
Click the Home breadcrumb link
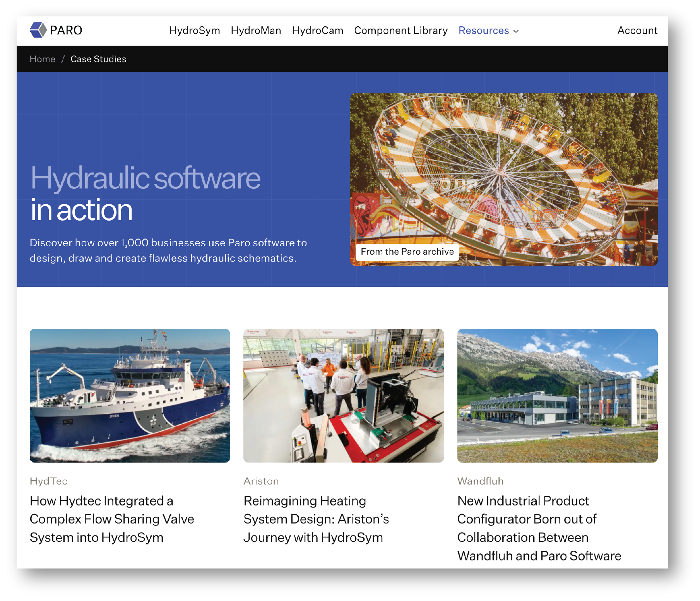[43, 59]
